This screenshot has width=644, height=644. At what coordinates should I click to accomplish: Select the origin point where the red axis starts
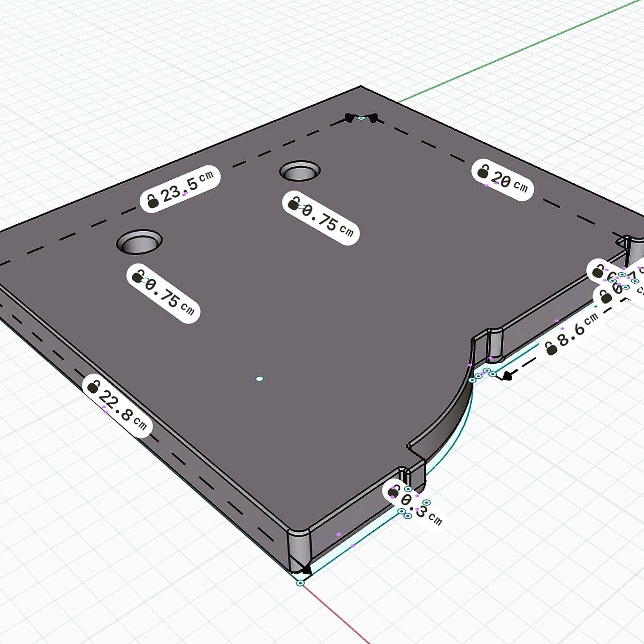300,583
